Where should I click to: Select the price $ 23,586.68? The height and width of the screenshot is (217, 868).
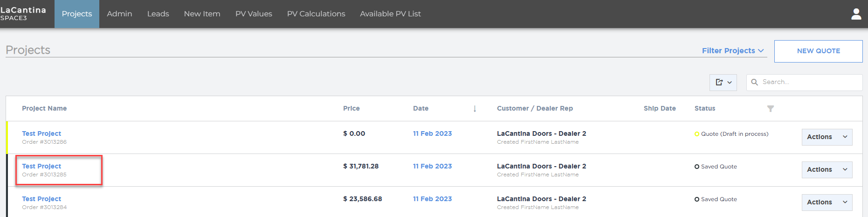[x=362, y=199]
